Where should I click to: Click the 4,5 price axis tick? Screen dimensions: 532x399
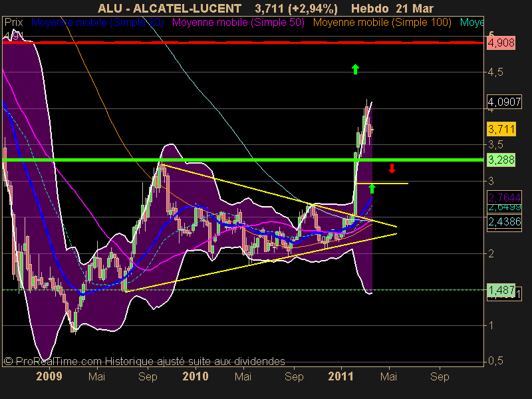[495, 72]
